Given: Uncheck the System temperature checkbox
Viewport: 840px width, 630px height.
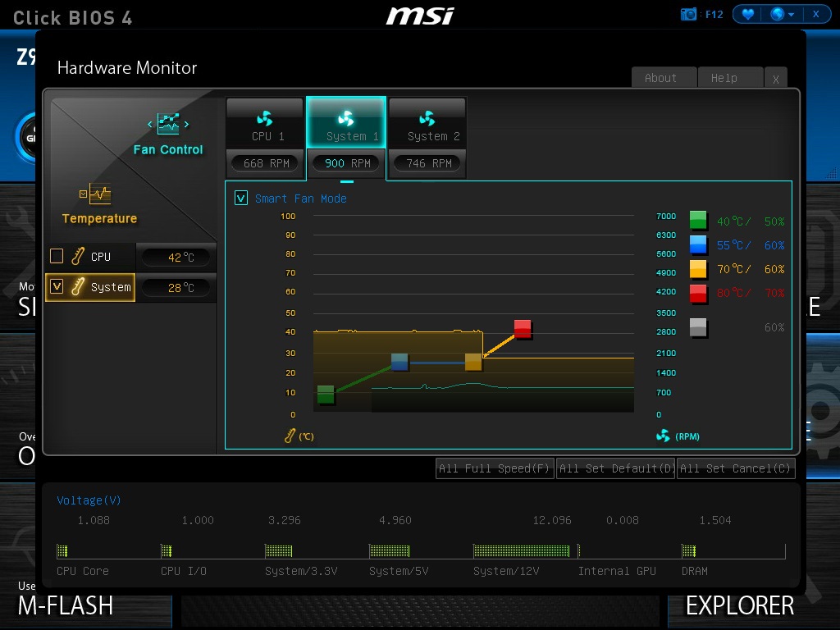Looking at the screenshot, I should click(x=57, y=286).
